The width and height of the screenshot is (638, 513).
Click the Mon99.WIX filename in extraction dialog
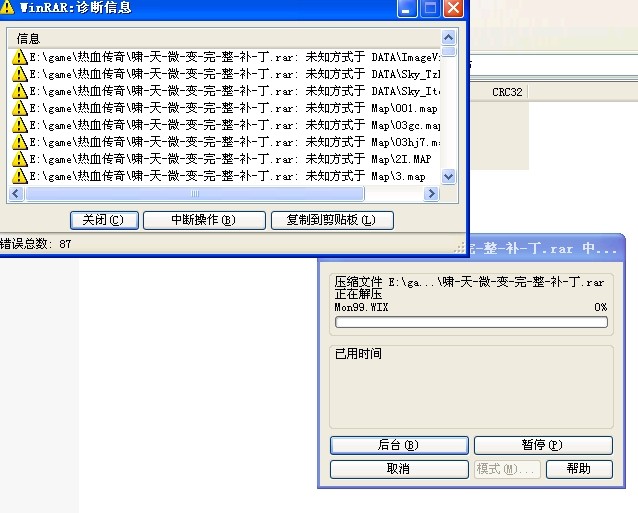361,307
